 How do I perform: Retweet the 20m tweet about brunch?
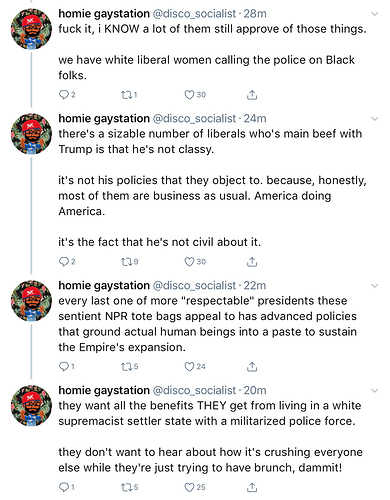[x=127, y=487]
